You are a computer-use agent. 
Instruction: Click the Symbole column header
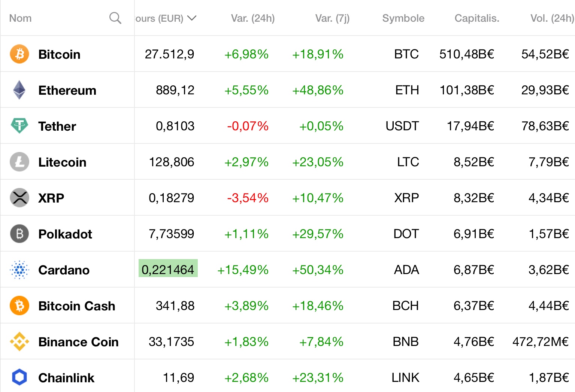tap(403, 18)
